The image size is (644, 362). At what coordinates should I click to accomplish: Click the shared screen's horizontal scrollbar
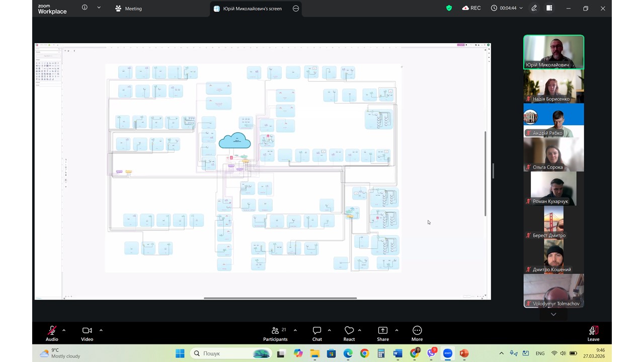point(280,298)
